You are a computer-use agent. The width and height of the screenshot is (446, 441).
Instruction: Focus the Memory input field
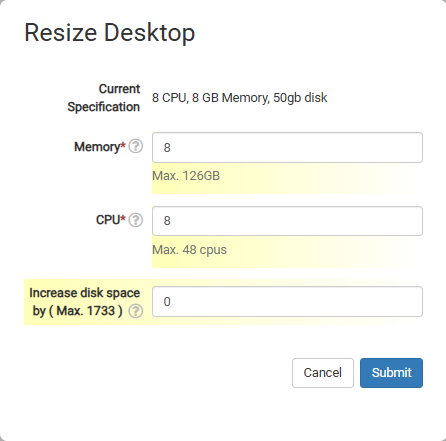[287, 148]
